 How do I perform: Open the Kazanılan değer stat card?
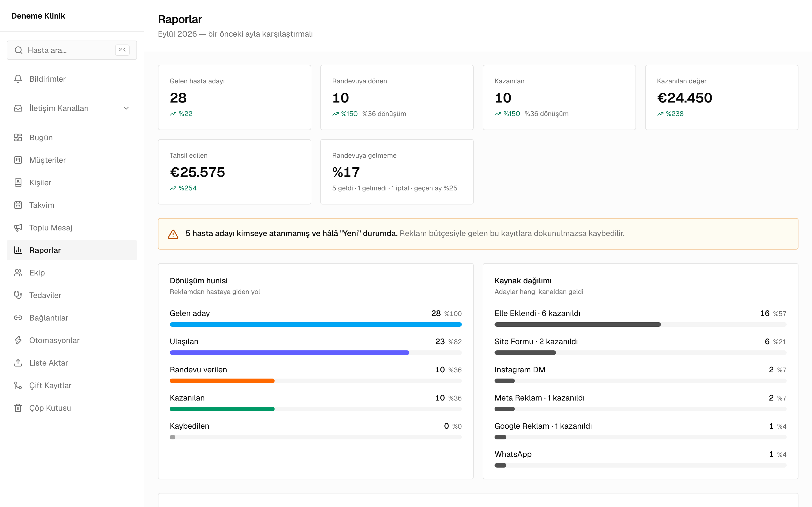pos(721,97)
